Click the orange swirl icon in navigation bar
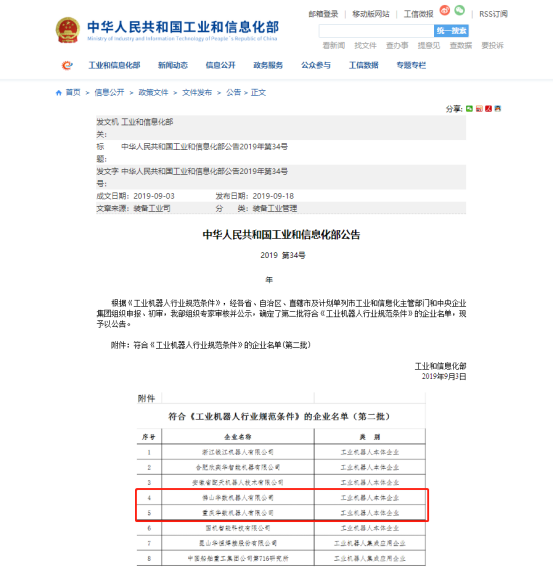Image resolution: width=554 pixels, height=572 pixels. pyautogui.click(x=67, y=65)
